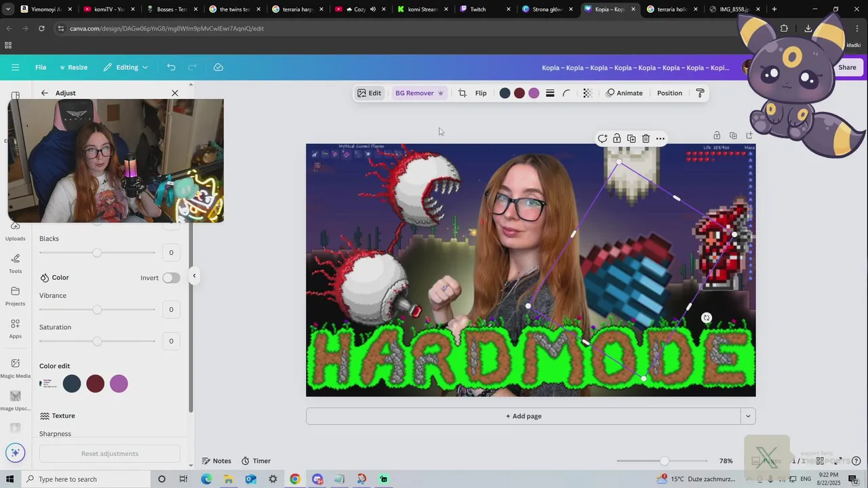Open a new browser tab

click(774, 9)
